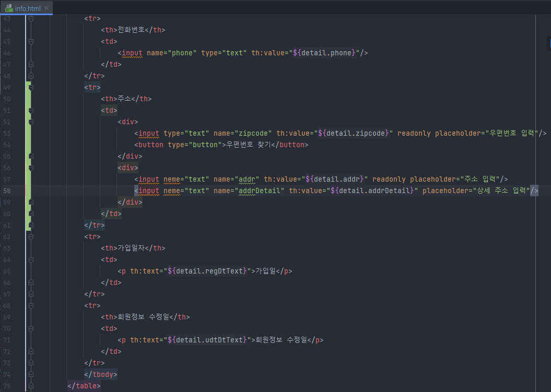The height and width of the screenshot is (392, 551).
Task: Toggle the </td> fold end marker on line 72
Action: click(x=31, y=352)
